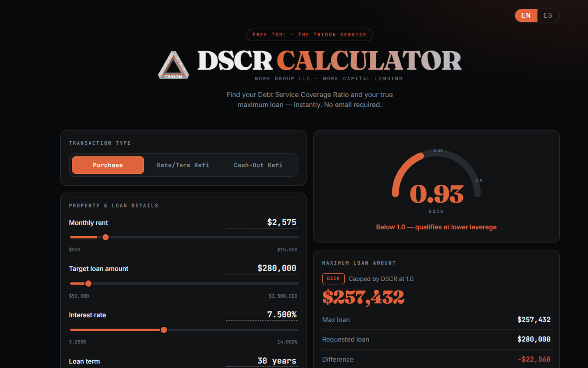Click the Requested loan value $280,000
Image resolution: width=588 pixels, height=368 pixels.
[x=534, y=339]
